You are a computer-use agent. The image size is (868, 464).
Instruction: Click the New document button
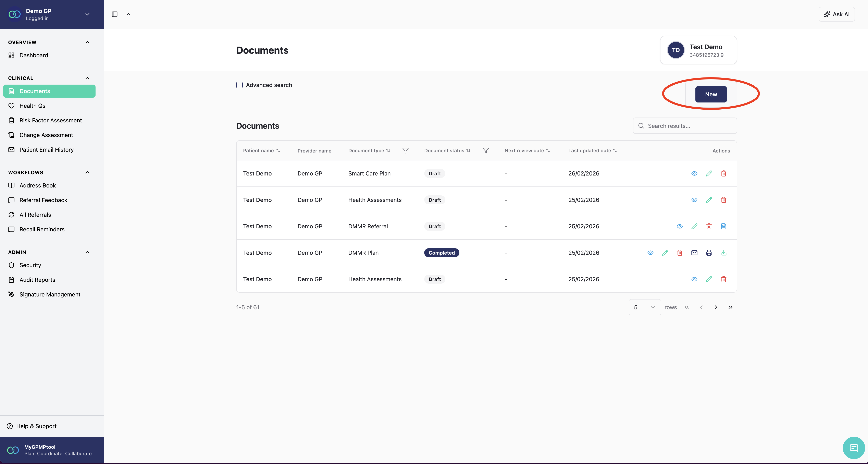point(711,94)
